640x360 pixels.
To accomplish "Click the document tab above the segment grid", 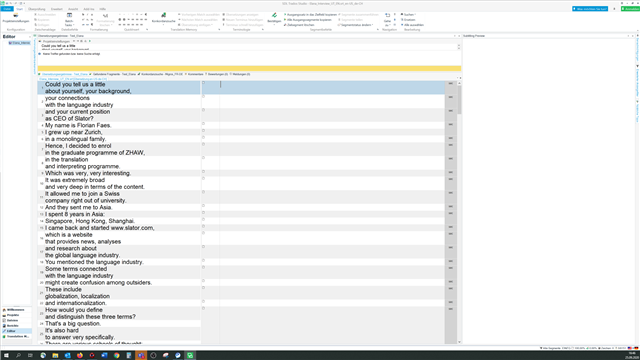I will click(x=73, y=79).
